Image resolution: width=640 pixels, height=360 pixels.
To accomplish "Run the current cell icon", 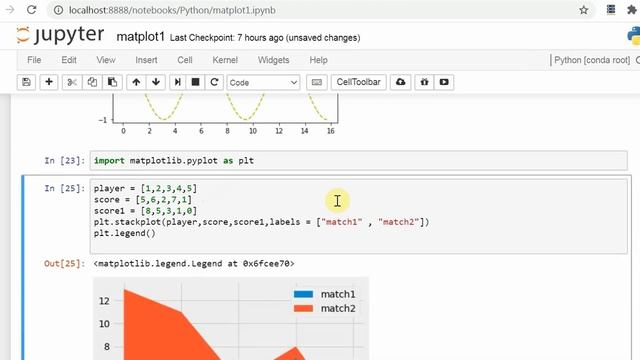I will [178, 82].
